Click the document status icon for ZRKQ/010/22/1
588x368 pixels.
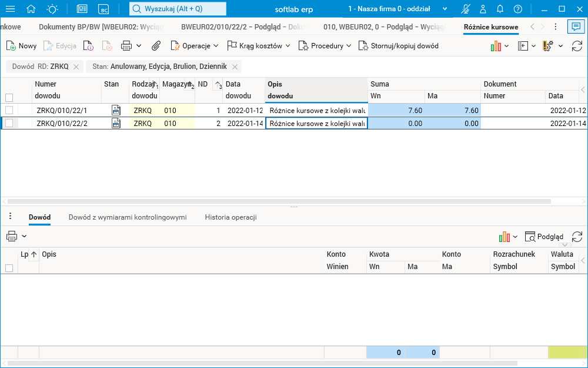tap(116, 110)
